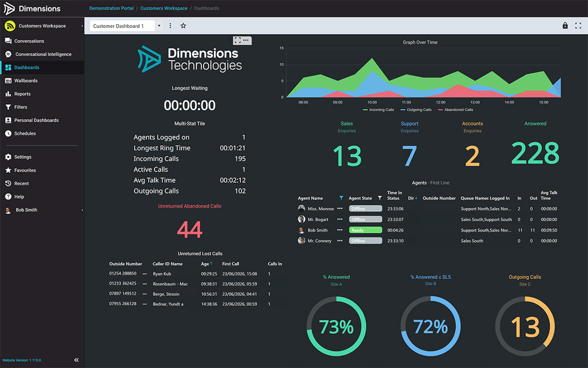Open options dots for Mr. Connery
588x368 pixels.
pyautogui.click(x=340, y=241)
